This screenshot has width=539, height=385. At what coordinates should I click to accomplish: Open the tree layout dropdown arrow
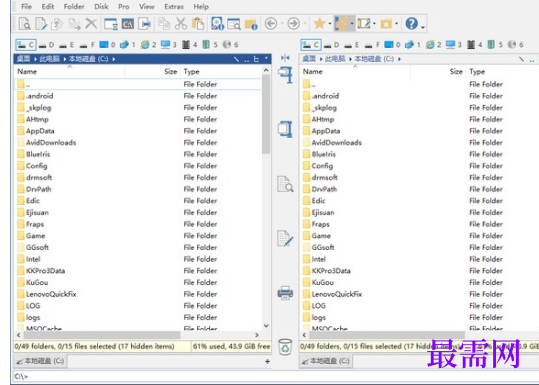click(x=352, y=24)
